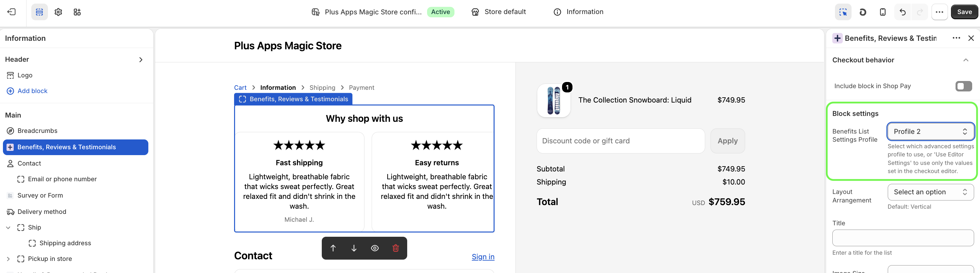Image resolution: width=980 pixels, height=273 pixels.
Task: Switch to mobile preview icon
Action: pos(883,12)
